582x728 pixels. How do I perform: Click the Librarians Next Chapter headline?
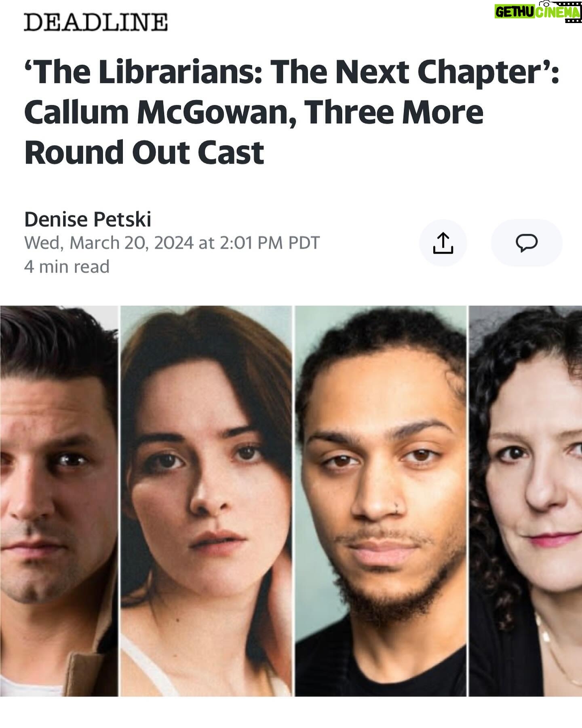pos(292,112)
